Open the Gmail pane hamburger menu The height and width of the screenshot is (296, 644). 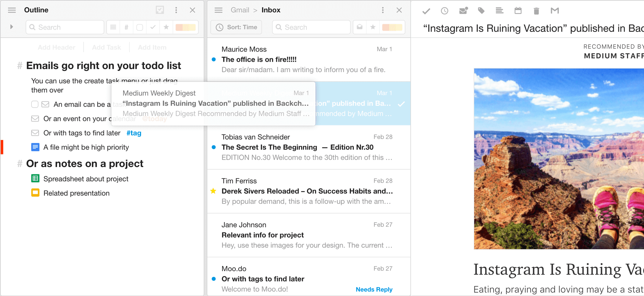(218, 10)
